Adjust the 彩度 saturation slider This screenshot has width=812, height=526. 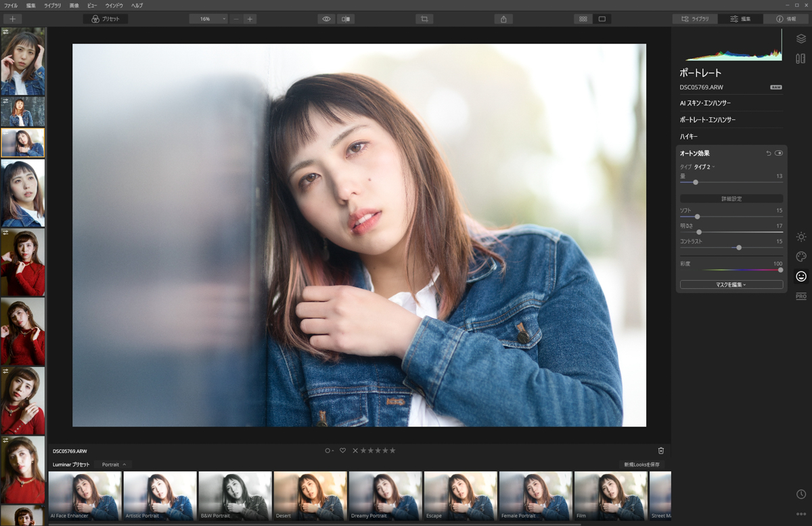[x=731, y=269]
